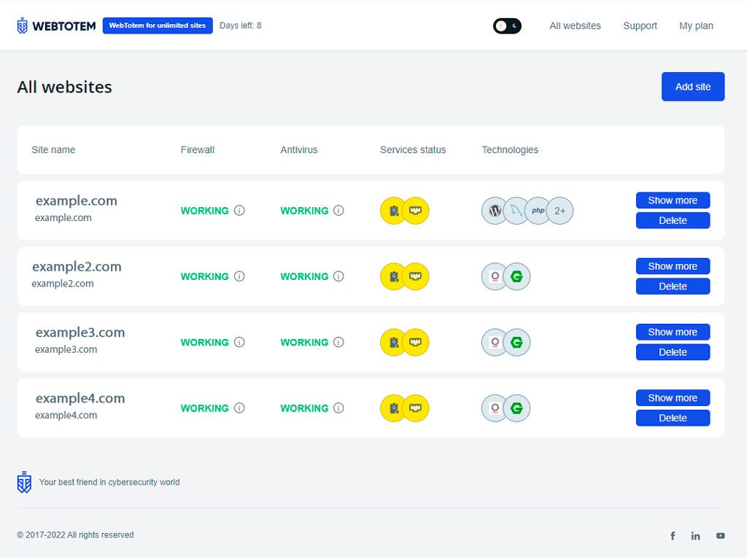Click the Antivirus info icon for example3.com
747x560 pixels.
coord(338,342)
